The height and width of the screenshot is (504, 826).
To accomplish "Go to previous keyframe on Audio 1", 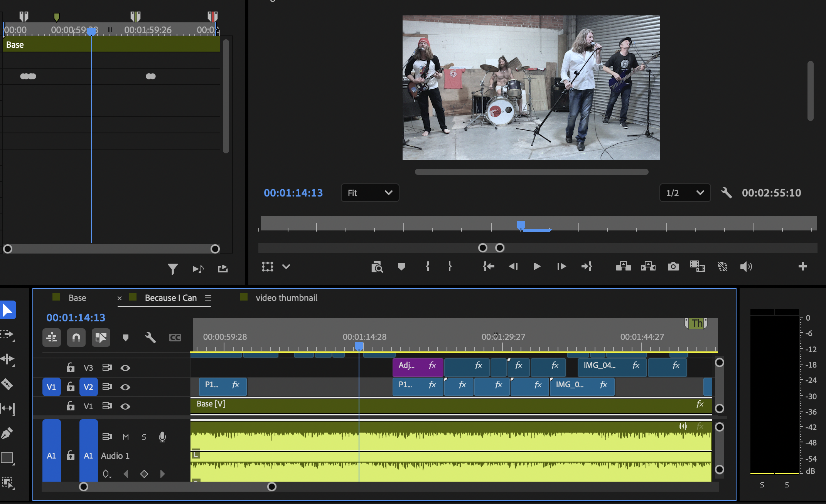I will point(126,474).
